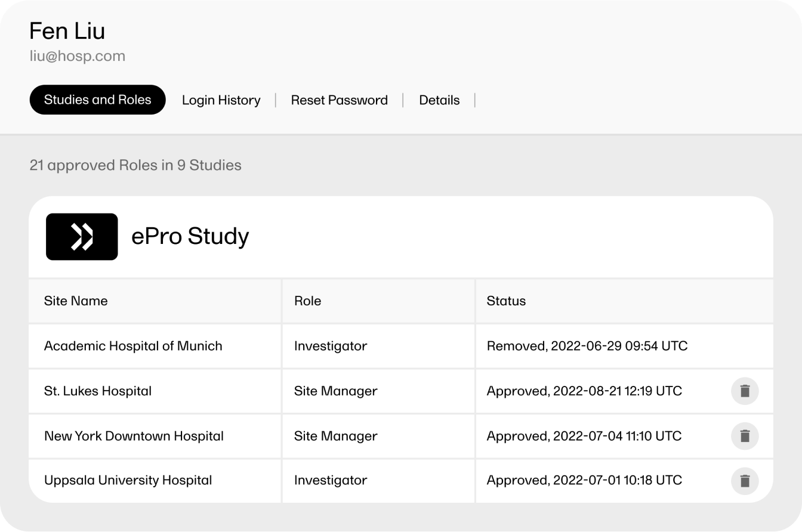
Task: Delete the St. Lukes Hospital role
Action: (745, 391)
